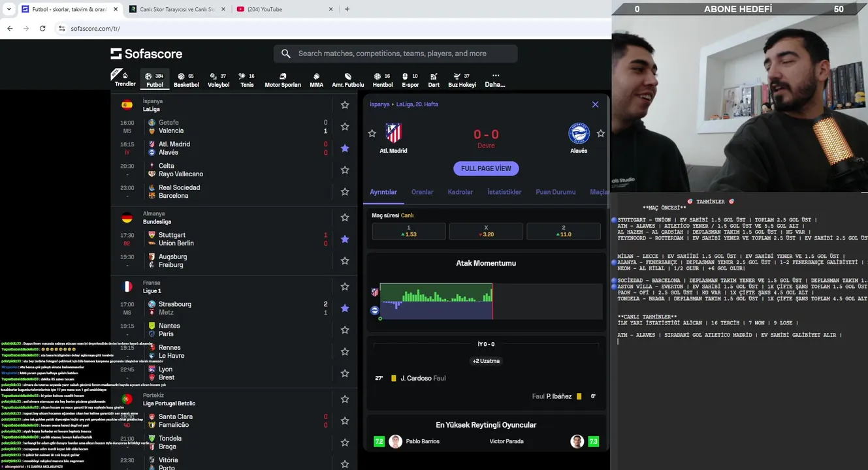The height and width of the screenshot is (470, 868).
Task: Select the Basketbol sports category
Action: [186, 79]
